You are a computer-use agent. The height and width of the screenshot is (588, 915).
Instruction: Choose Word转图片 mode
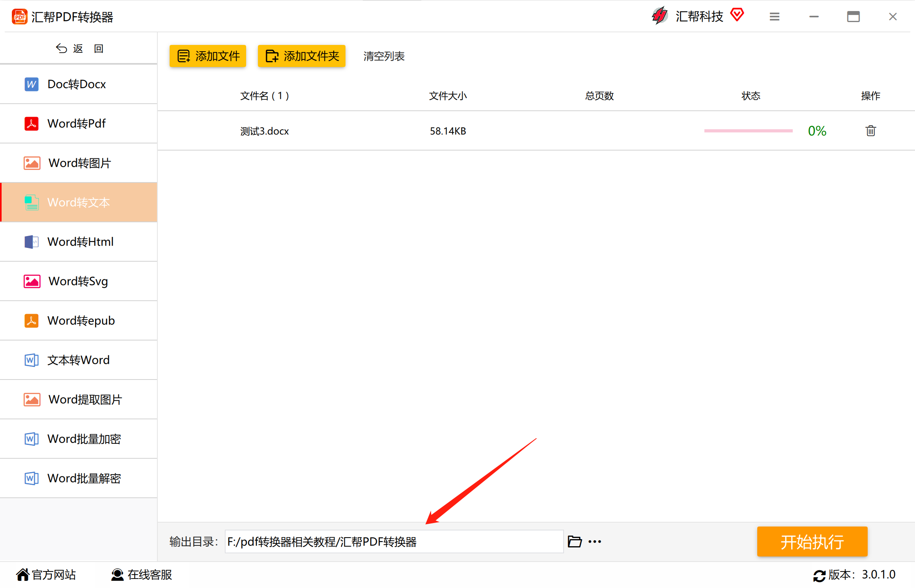tap(78, 163)
